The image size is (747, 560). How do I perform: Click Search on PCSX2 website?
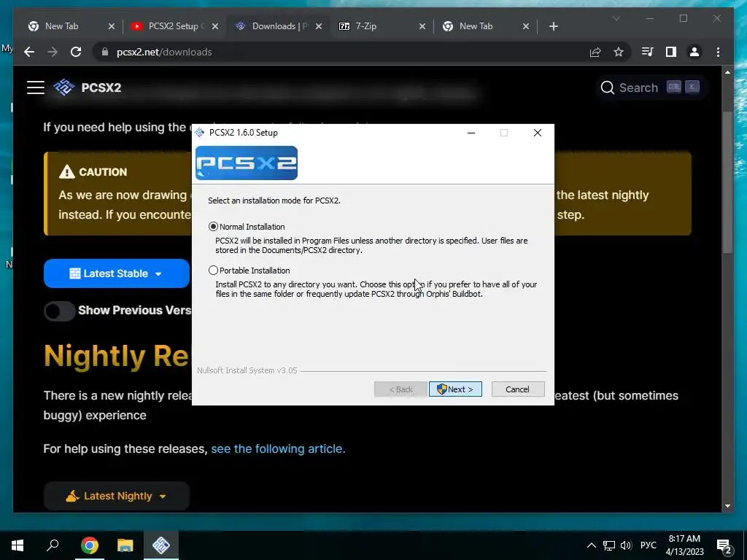(650, 87)
